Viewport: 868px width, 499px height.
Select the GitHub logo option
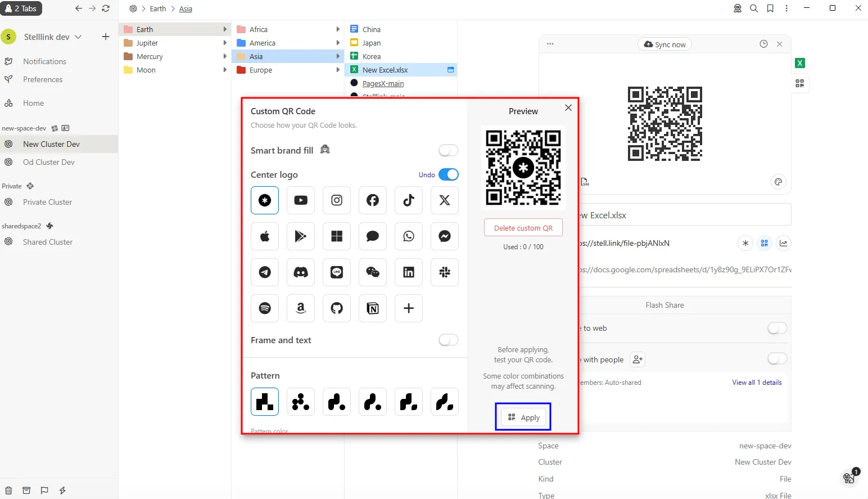coord(336,308)
